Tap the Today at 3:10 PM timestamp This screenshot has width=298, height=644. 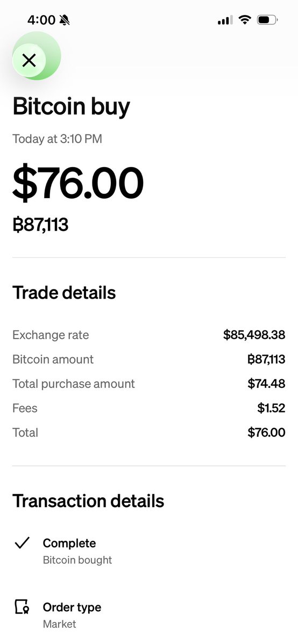pyautogui.click(x=57, y=139)
